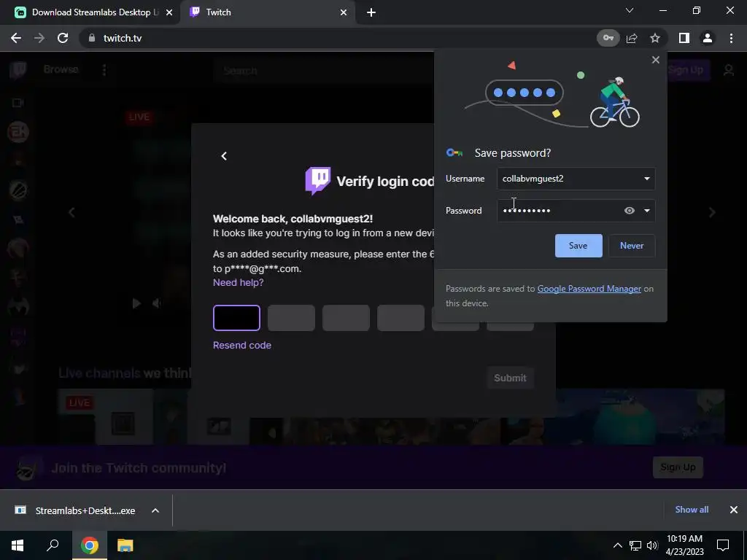Click Sign Up in bottom community banner
Screen dimensions: 747x560
pos(678,467)
